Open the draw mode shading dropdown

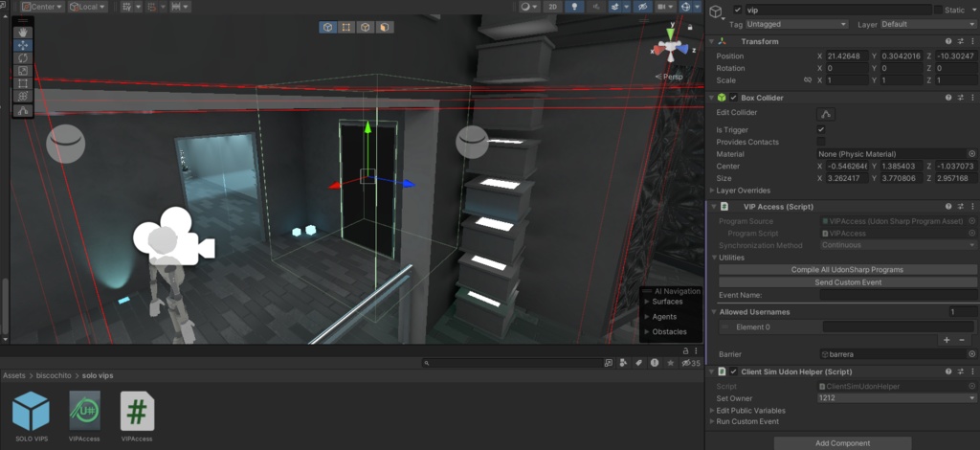point(529,7)
